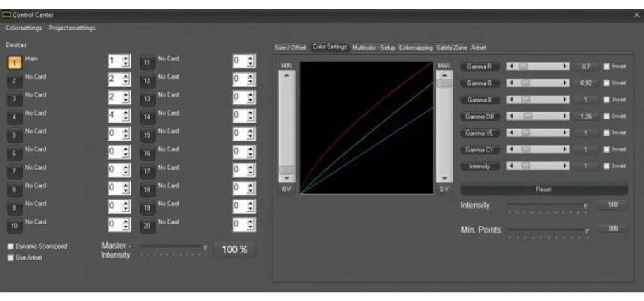Image resolution: width=644 pixels, height=301 pixels.
Task: Click right arrow of Gamma CY slider
Action: 565,150
